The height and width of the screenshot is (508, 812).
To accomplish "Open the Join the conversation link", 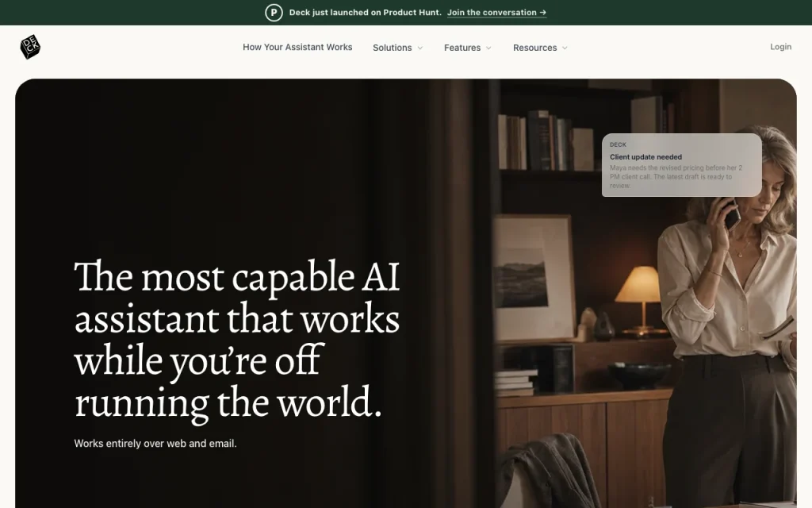I will click(496, 13).
